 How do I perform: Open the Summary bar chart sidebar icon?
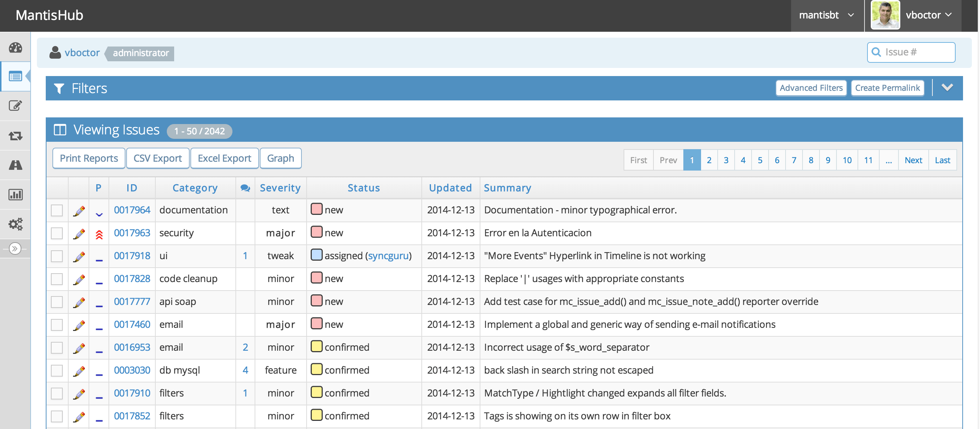click(15, 195)
